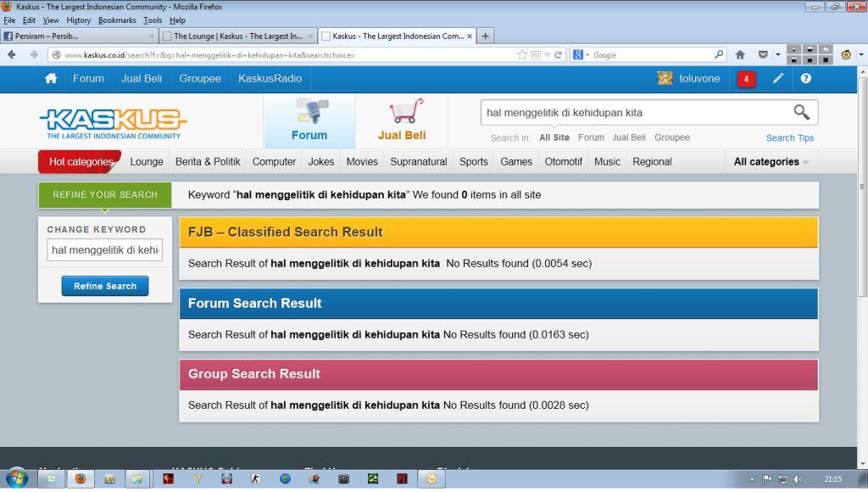Open the Edit menu
Screen dimensions: 868x492
pyautogui.click(x=29, y=20)
